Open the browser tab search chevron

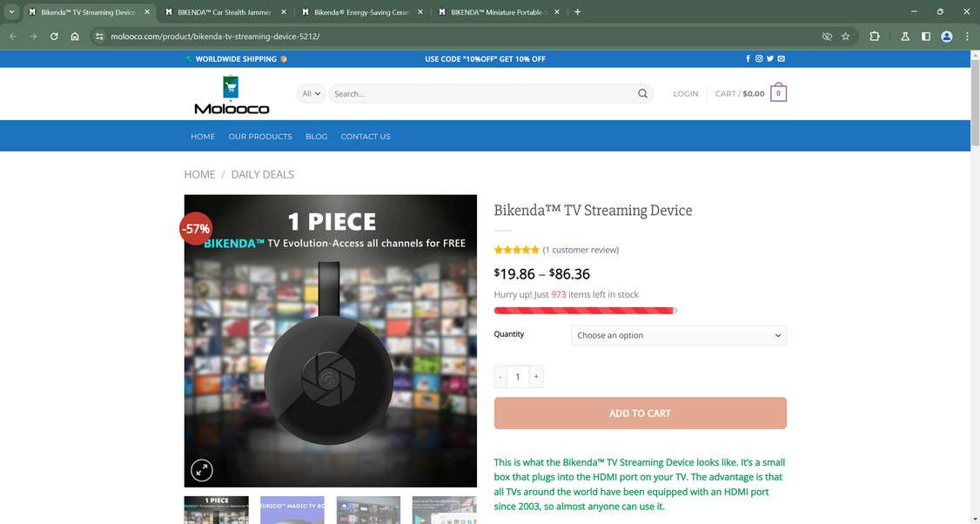coord(11,12)
